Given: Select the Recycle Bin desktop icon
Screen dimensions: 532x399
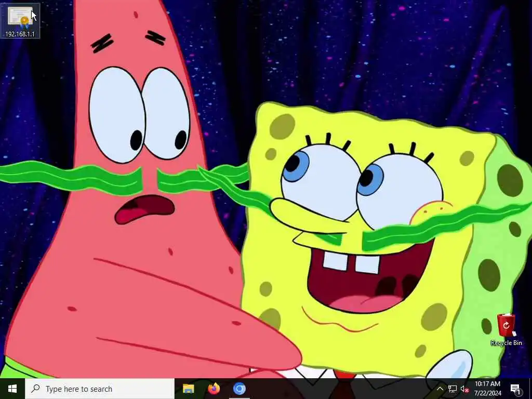Looking at the screenshot, I should pyautogui.click(x=506, y=330).
